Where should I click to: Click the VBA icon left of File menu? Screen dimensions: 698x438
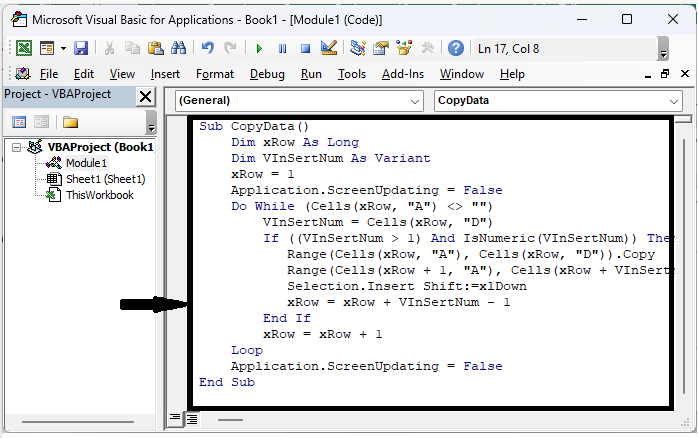[x=23, y=73]
